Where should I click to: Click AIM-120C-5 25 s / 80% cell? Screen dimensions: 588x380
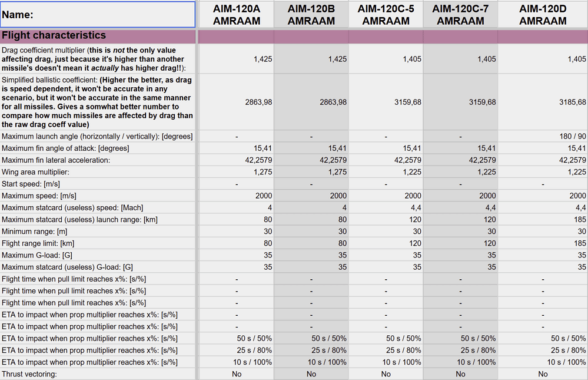coord(386,351)
